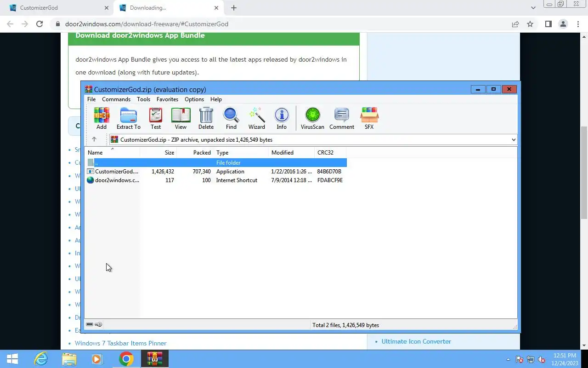Click the key password icon in status bar
The height and width of the screenshot is (368, 588).
click(x=98, y=325)
